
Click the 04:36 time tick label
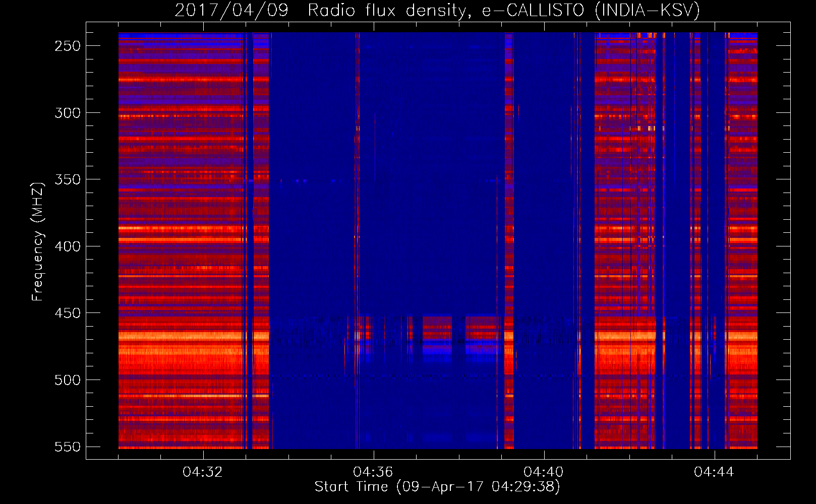[x=373, y=472]
